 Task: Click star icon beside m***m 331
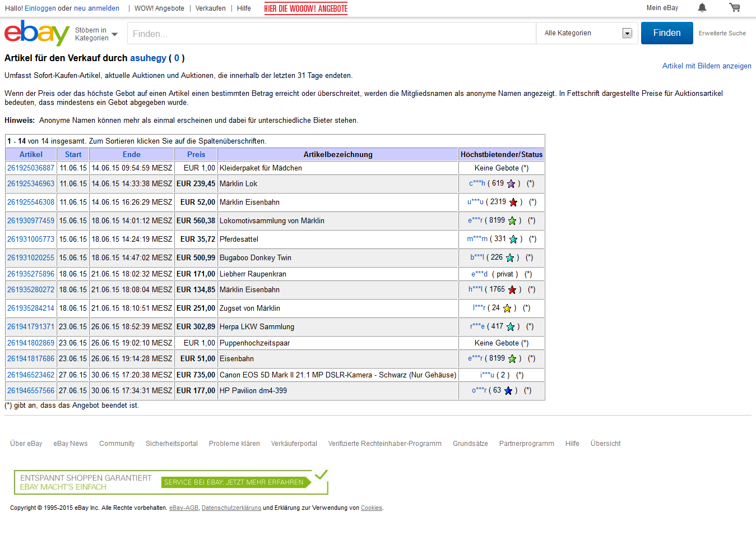point(513,239)
